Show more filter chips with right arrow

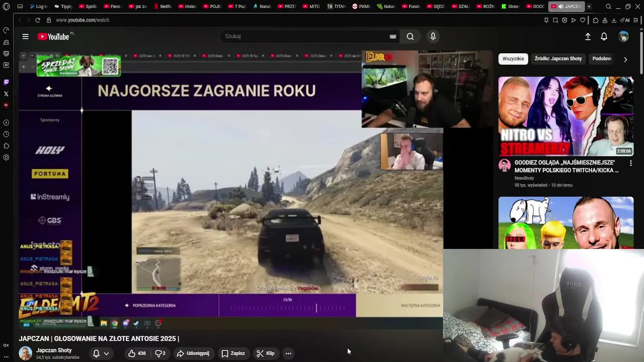[x=625, y=59]
